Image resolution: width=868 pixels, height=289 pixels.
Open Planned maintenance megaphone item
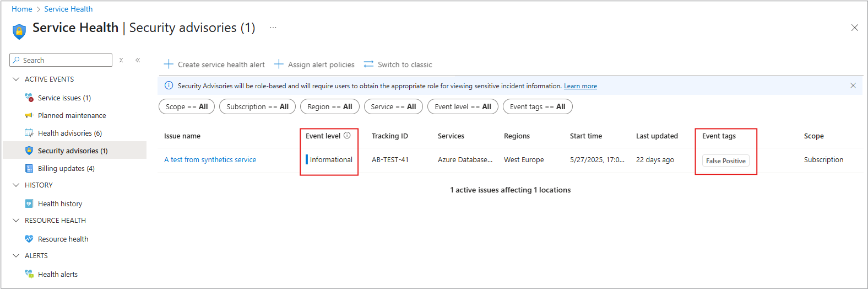[72, 115]
